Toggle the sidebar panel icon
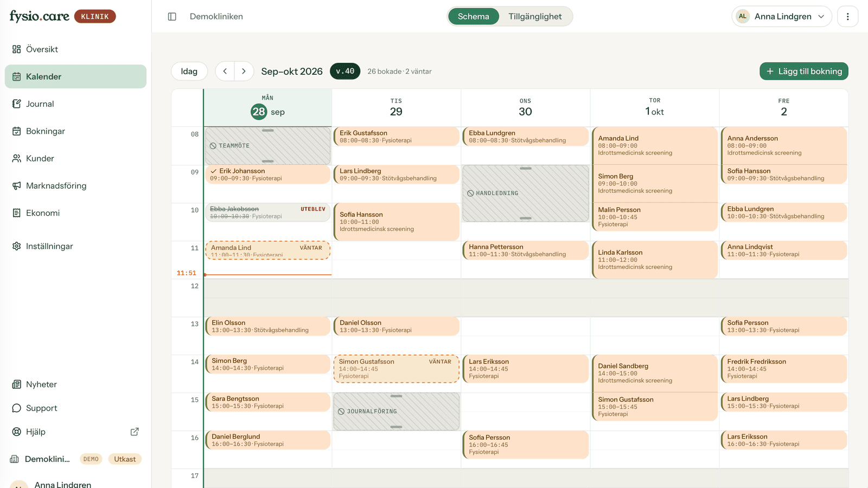The width and height of the screenshot is (868, 488). [x=172, y=17]
